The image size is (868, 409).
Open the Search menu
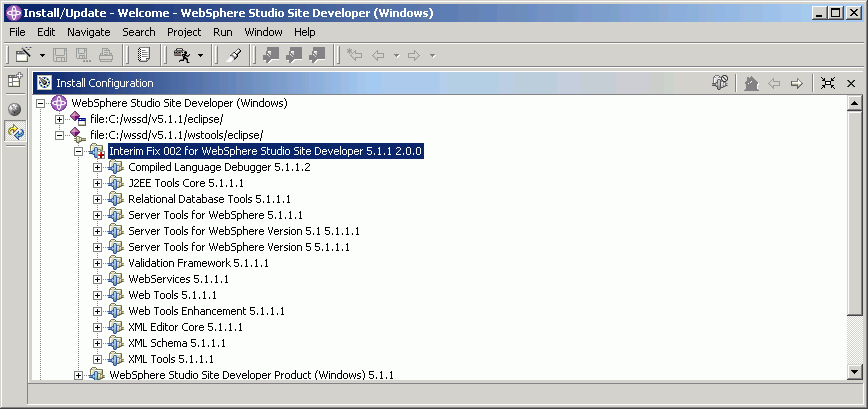pos(139,32)
